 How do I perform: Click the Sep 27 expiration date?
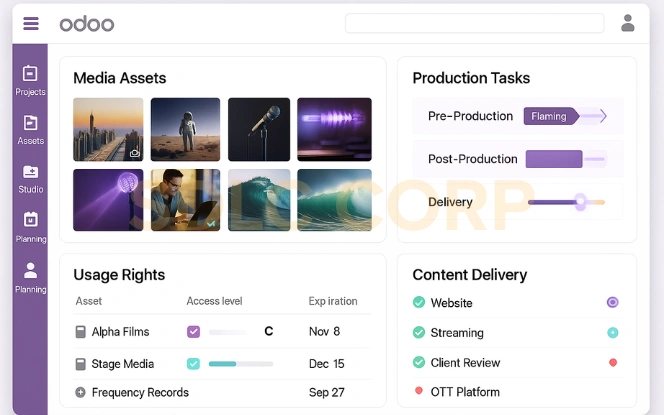coord(326,393)
